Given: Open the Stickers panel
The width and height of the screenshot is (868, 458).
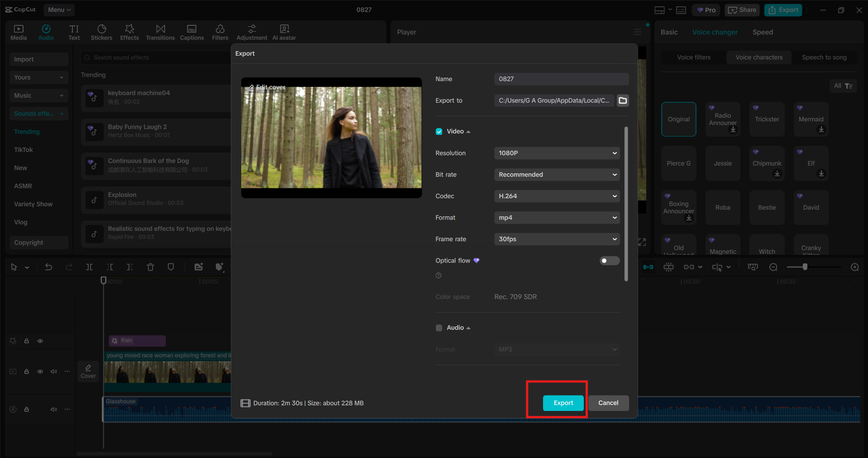Looking at the screenshot, I should click(101, 33).
